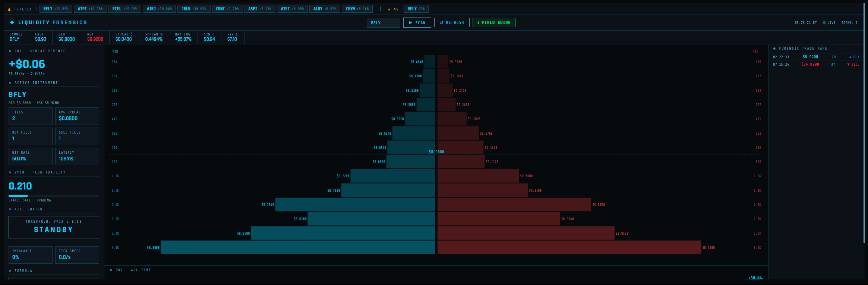Click the diamond icon beside VPIN – Flow Toxicity
The width and height of the screenshot is (868, 285).
tap(10, 172)
